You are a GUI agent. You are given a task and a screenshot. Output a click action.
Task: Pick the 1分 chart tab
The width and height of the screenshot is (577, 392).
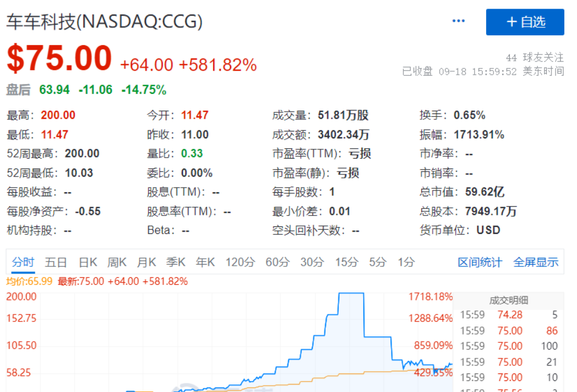click(406, 262)
